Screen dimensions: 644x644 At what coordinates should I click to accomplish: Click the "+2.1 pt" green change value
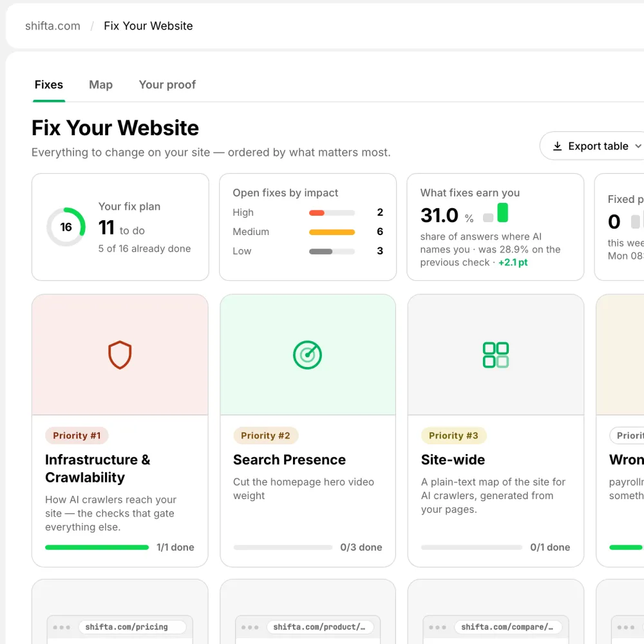tap(513, 263)
